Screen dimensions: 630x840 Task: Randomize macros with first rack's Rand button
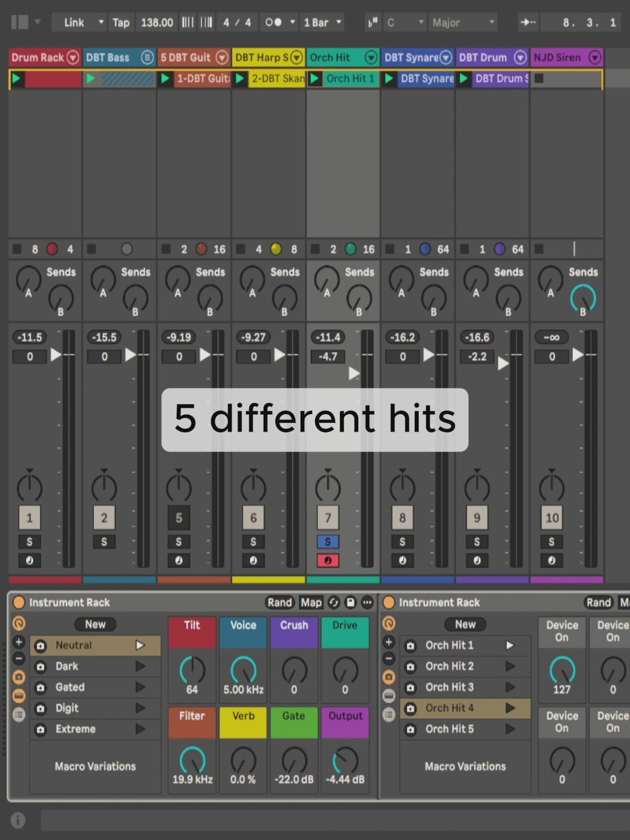279,602
